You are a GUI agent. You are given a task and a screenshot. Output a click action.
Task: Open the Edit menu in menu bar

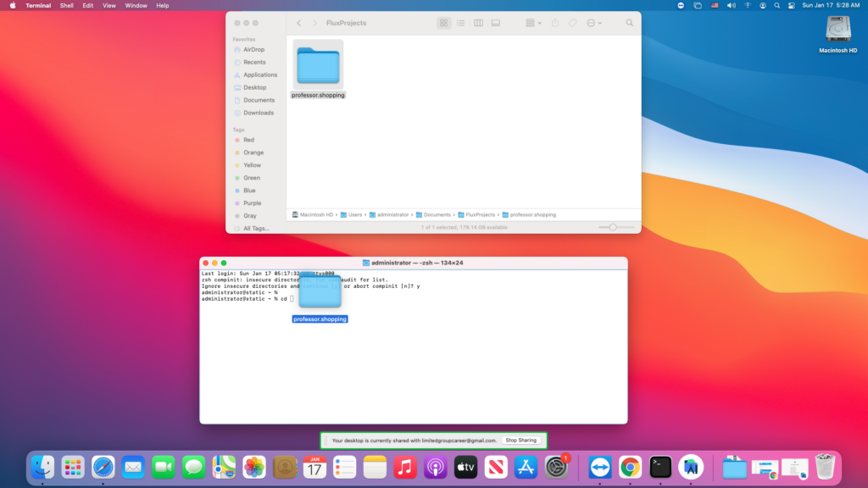[88, 6]
